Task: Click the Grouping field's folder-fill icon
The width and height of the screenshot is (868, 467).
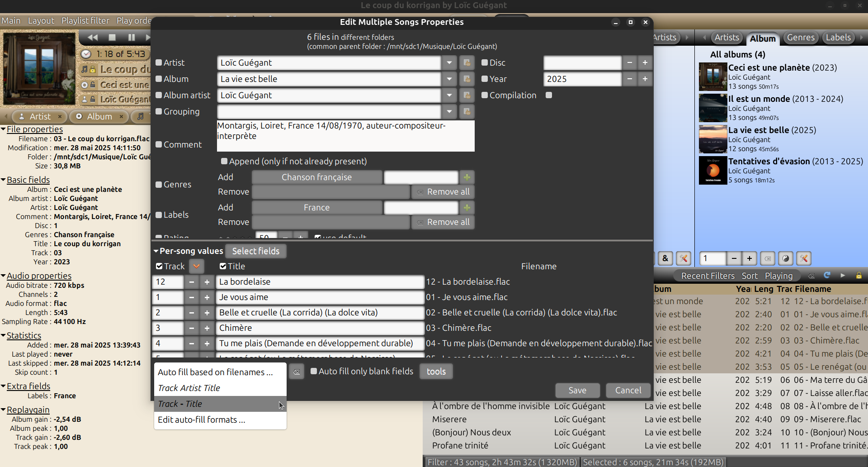Action: (467, 111)
